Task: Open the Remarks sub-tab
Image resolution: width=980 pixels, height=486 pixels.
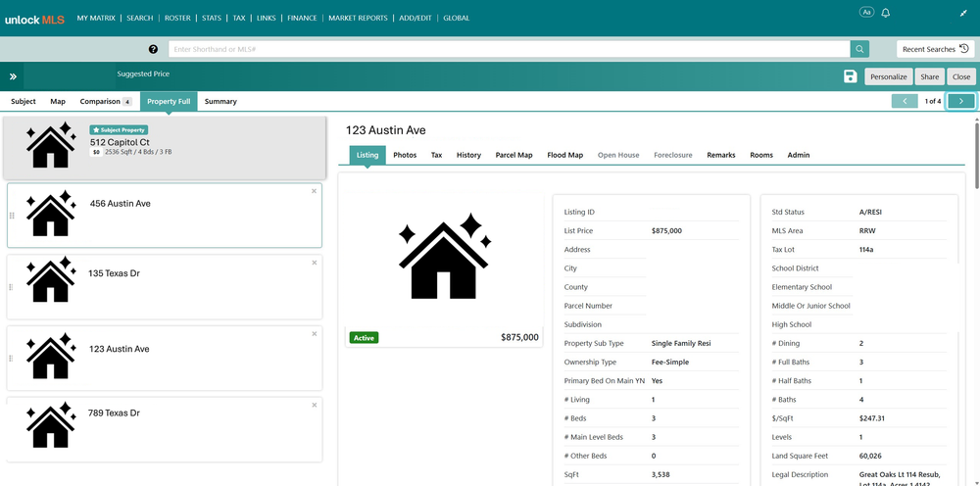Action: (x=721, y=155)
